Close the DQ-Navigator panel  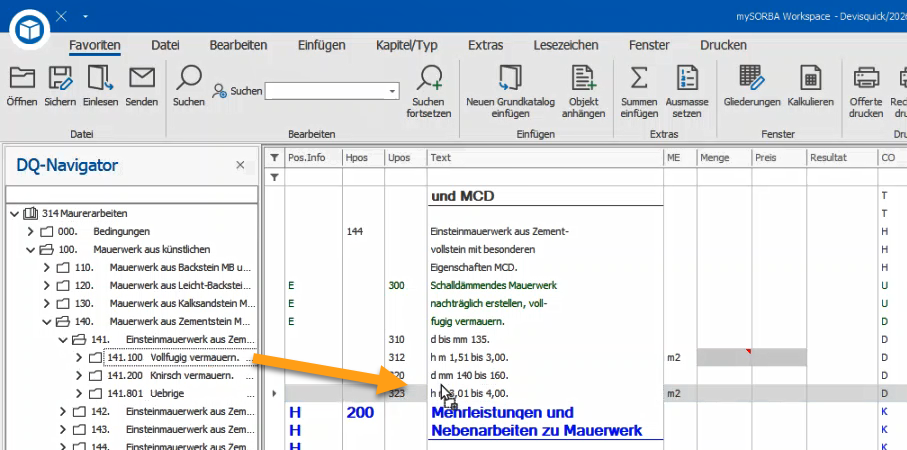click(x=240, y=165)
